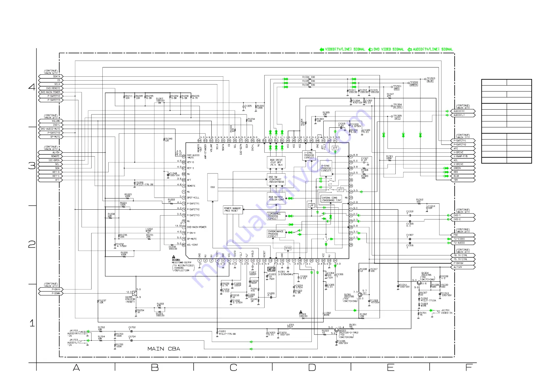Click the H-SYNC PROCESS CIRCUIT block
Viewport: 560px width, 392px height.
coord(309,155)
